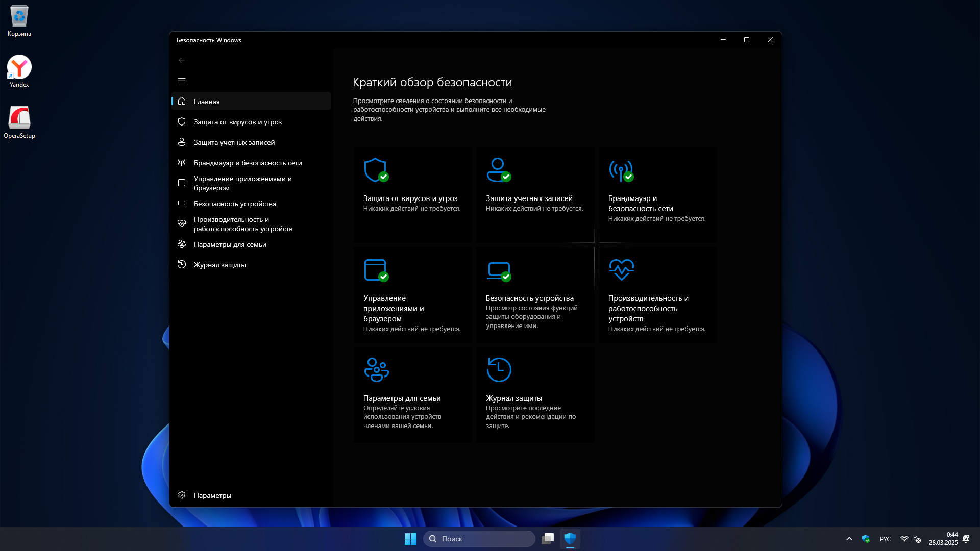Open the account protection person tile icon
This screenshot has height=551, width=980.
point(498,170)
